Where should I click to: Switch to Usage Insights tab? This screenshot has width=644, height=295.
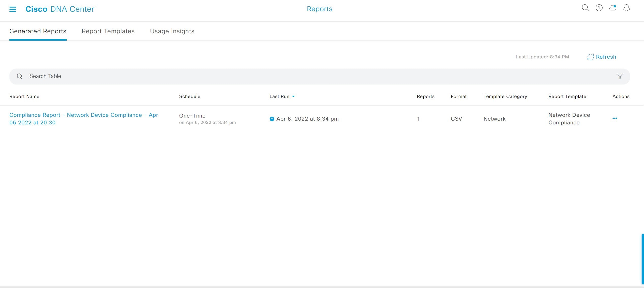coord(172,31)
